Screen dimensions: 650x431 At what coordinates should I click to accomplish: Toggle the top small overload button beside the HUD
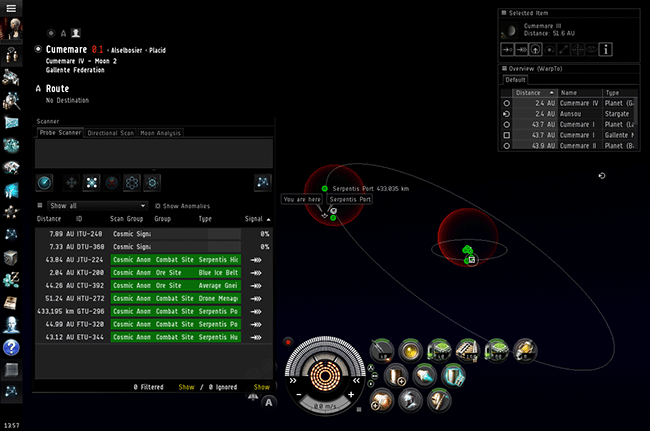[371, 368]
